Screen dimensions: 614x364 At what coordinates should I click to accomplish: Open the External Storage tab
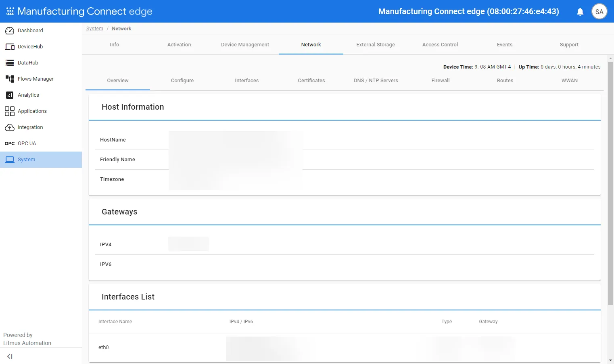pos(376,45)
